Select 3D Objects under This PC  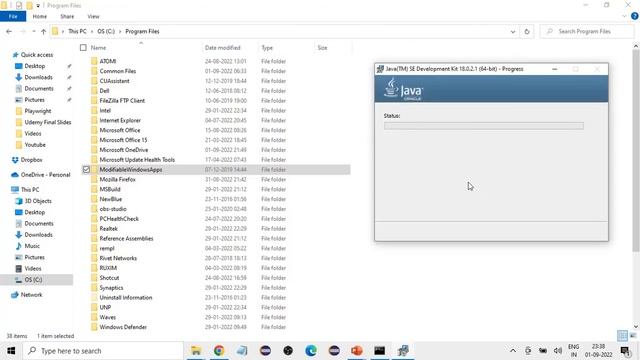[x=38, y=201]
